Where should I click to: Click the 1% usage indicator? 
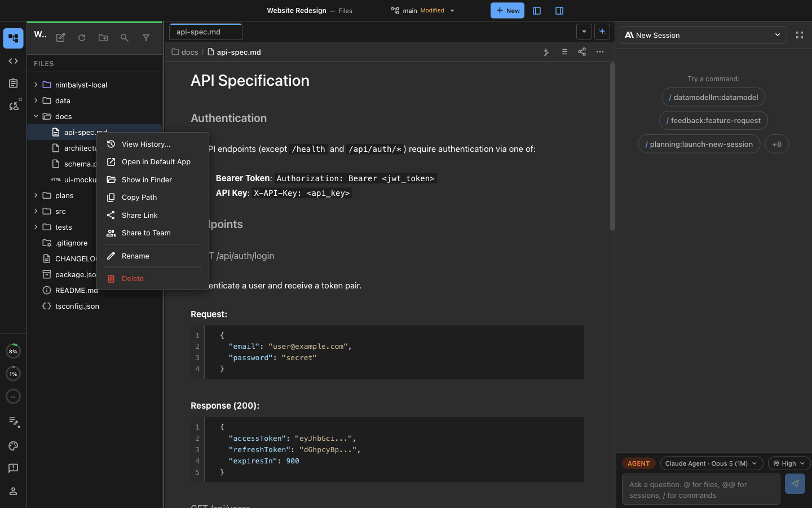[13, 374]
